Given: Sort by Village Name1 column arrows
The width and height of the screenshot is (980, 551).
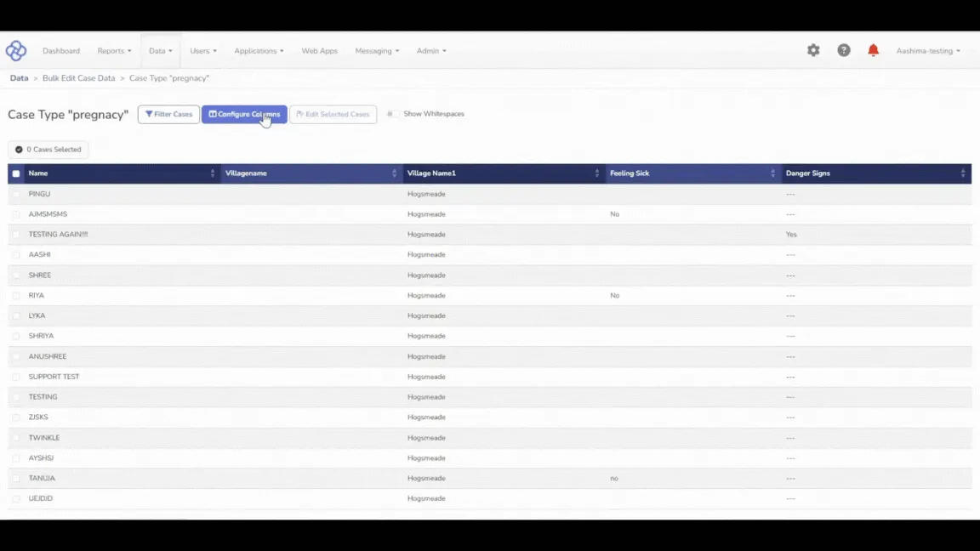Looking at the screenshot, I should coord(597,173).
